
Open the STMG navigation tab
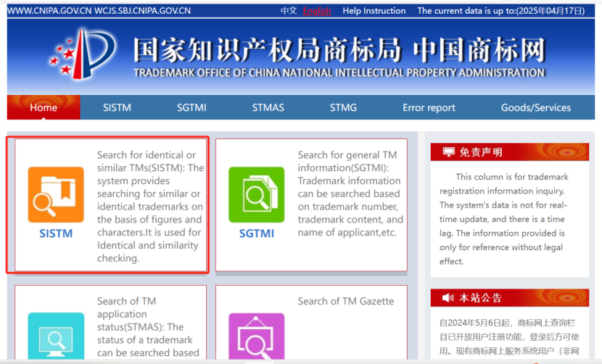click(x=343, y=107)
